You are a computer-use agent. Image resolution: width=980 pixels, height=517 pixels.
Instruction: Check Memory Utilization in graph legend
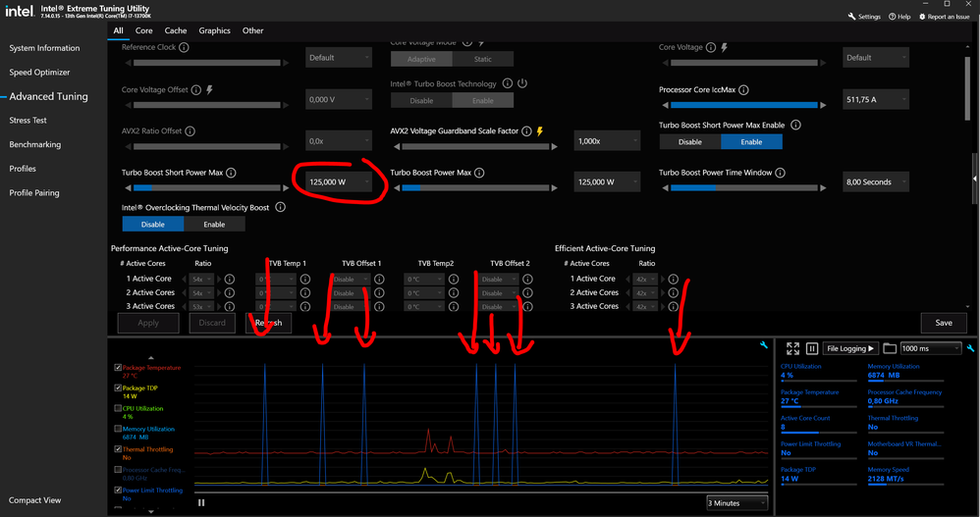(118, 429)
